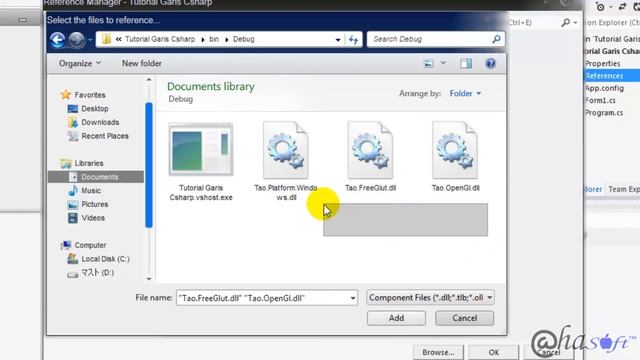Open the Pictures library
This screenshot has width=640, height=360.
(x=94, y=204)
